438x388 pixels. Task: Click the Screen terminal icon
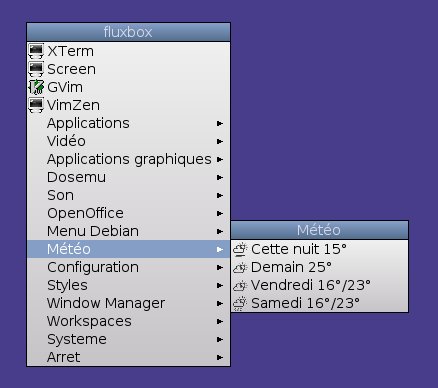36,69
